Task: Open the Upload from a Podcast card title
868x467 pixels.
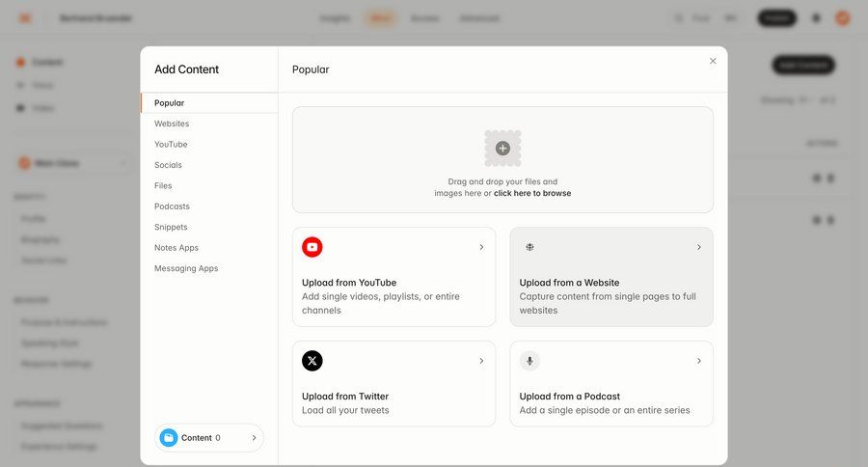Action: pos(570,397)
